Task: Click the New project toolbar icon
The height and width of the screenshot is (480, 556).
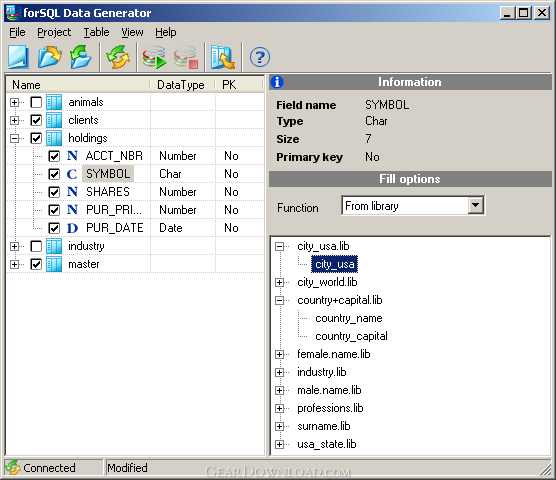Action: point(18,57)
